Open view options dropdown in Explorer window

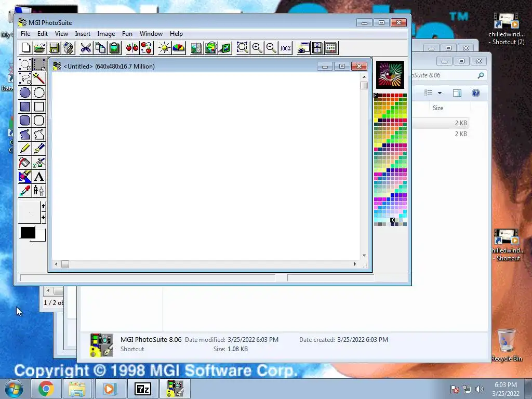tap(440, 93)
